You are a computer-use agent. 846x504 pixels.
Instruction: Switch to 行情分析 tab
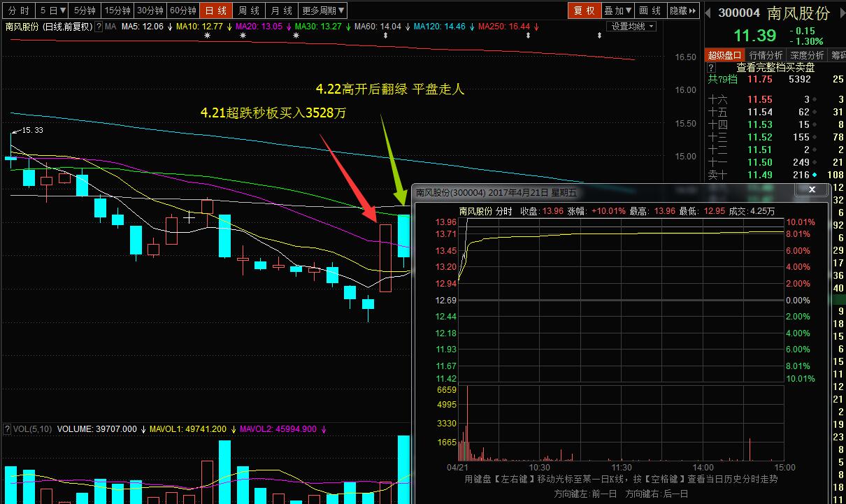[766, 55]
